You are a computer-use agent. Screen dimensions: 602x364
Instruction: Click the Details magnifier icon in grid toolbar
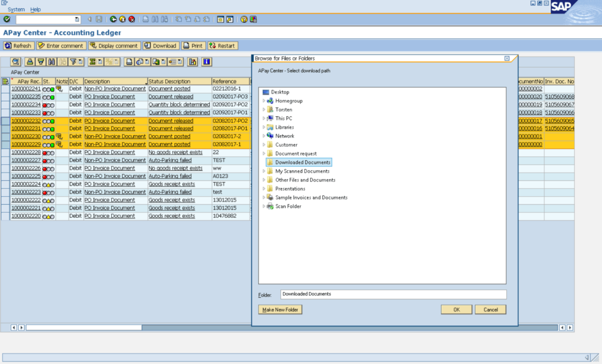coord(15,62)
